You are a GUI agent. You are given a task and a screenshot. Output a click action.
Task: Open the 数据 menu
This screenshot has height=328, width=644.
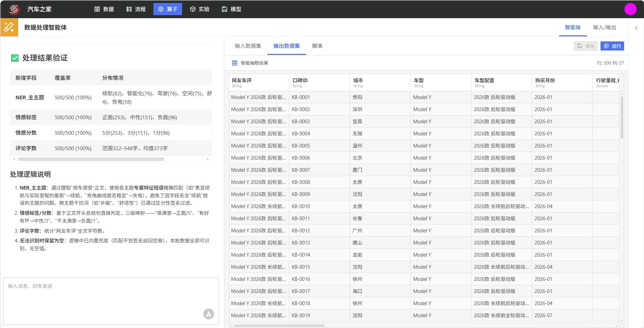[104, 9]
